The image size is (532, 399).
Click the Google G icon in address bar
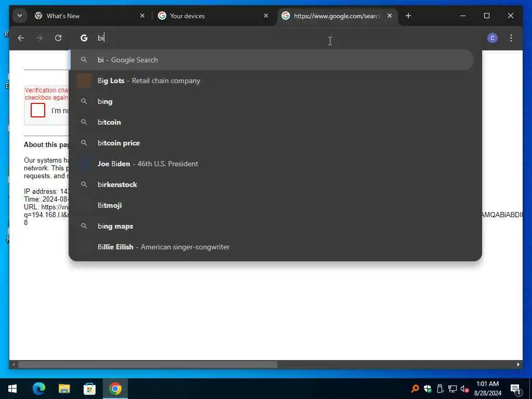(x=84, y=38)
